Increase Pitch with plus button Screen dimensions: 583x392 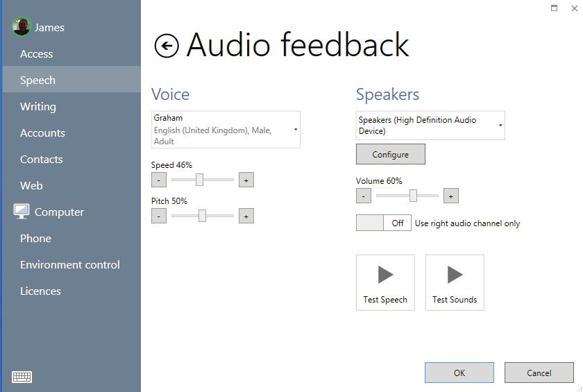coord(246,216)
